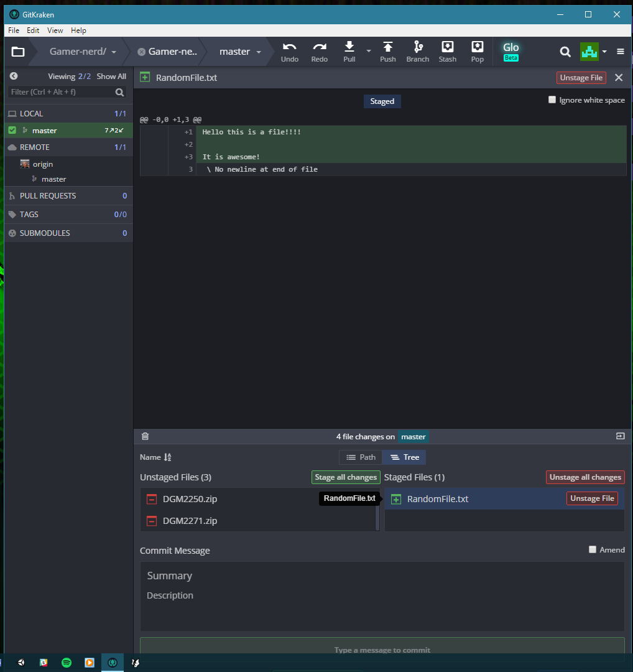Open the profile dropdown arrow
Viewport: 633px width, 672px height.
click(604, 52)
